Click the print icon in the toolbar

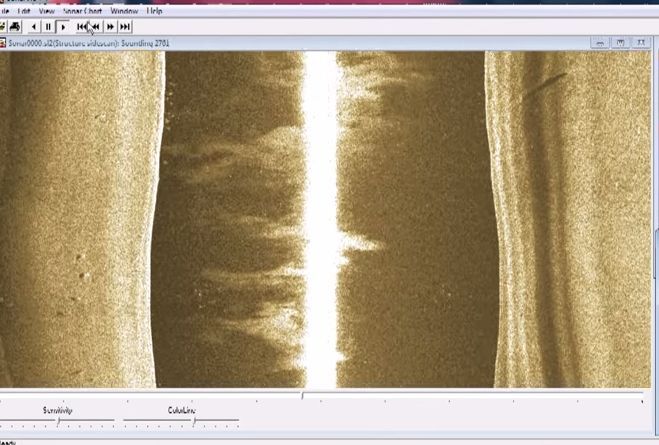(x=13, y=27)
